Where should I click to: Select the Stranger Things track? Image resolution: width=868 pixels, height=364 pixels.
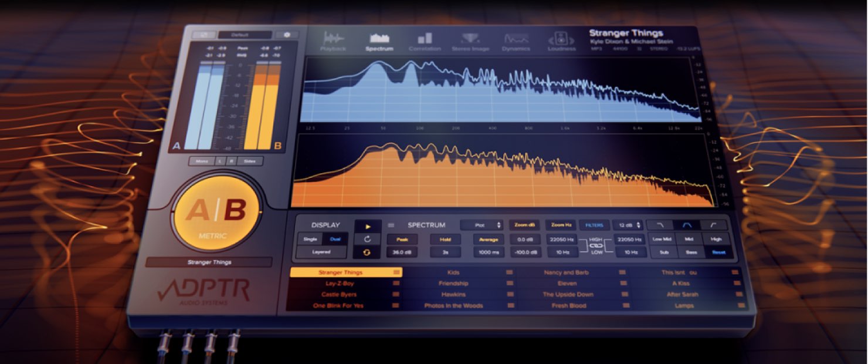click(346, 272)
